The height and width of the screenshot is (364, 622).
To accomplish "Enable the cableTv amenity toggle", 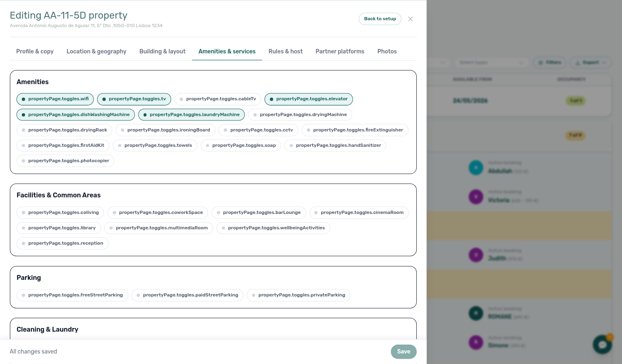I will (x=218, y=99).
